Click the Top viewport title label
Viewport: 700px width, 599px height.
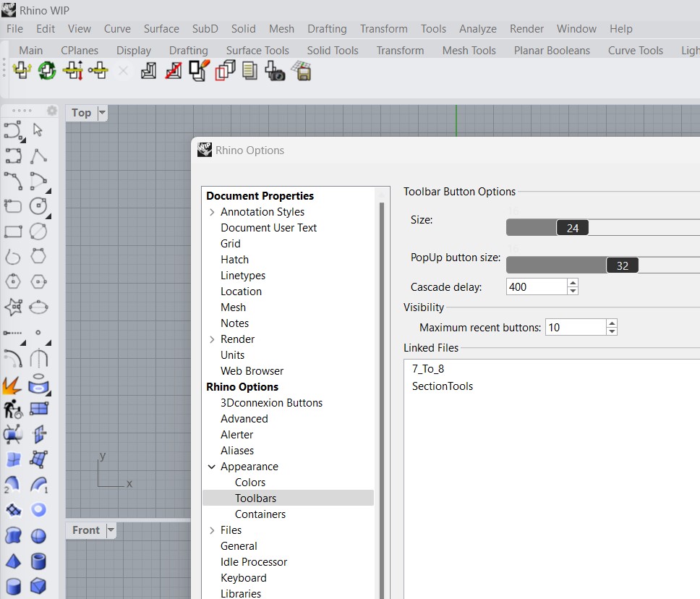(81, 113)
